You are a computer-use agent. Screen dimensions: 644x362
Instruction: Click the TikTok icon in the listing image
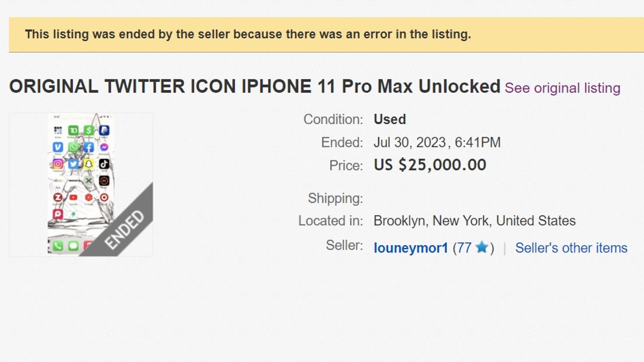104,164
